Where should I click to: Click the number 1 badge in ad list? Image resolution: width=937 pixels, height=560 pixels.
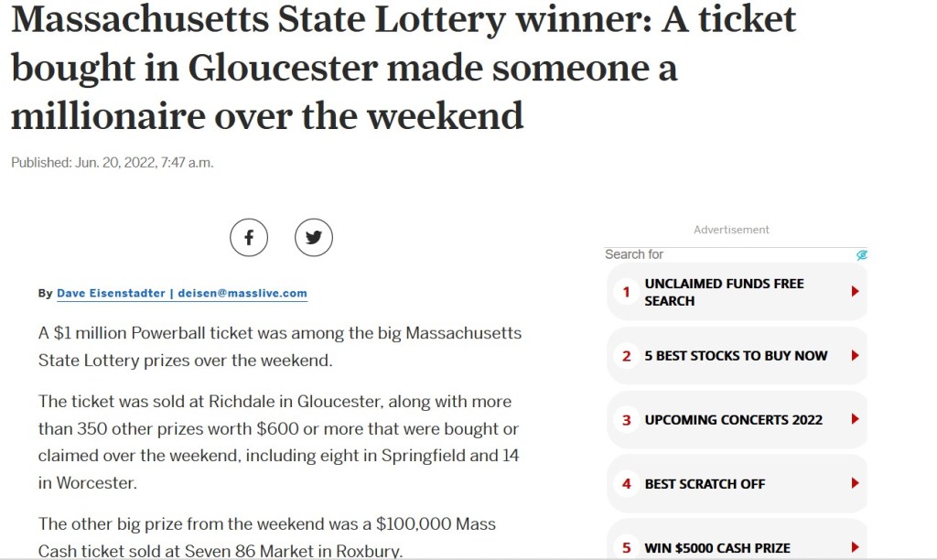(x=627, y=292)
